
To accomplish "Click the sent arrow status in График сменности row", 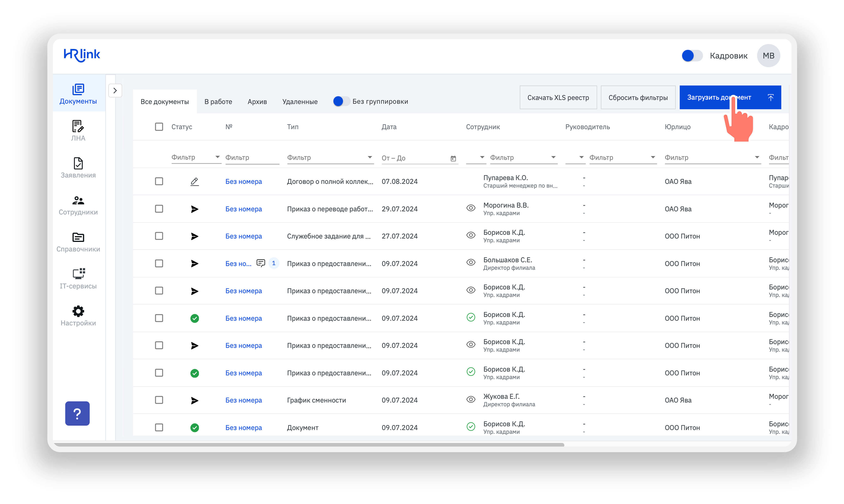I will click(x=194, y=400).
